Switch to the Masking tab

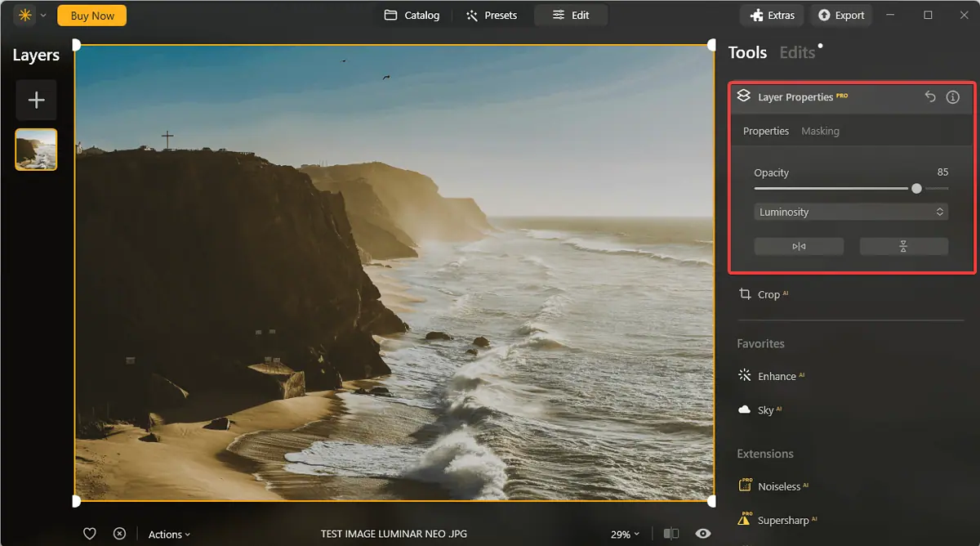point(820,131)
